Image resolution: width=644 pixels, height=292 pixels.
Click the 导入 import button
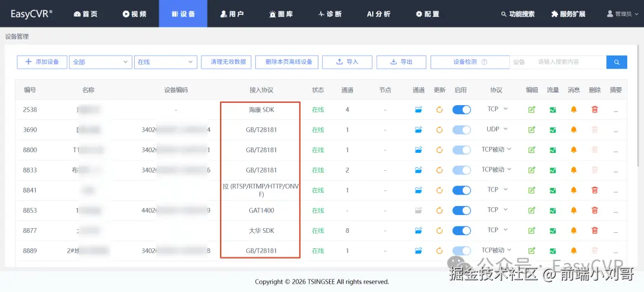tap(347, 62)
